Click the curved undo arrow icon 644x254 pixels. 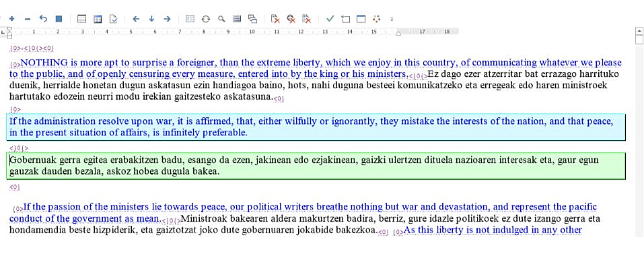click(x=43, y=18)
